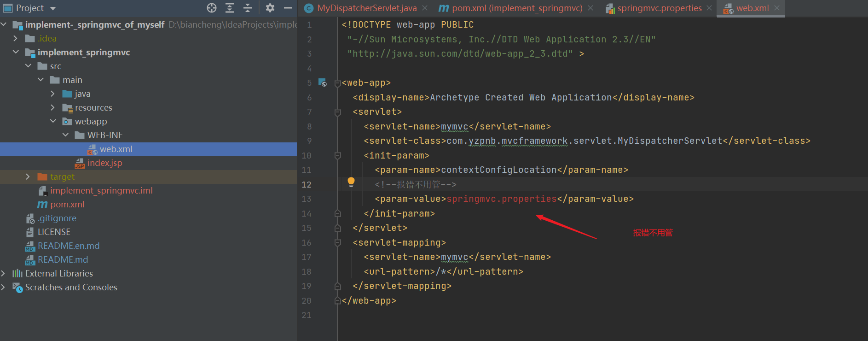Collapse the main folder

41,80
